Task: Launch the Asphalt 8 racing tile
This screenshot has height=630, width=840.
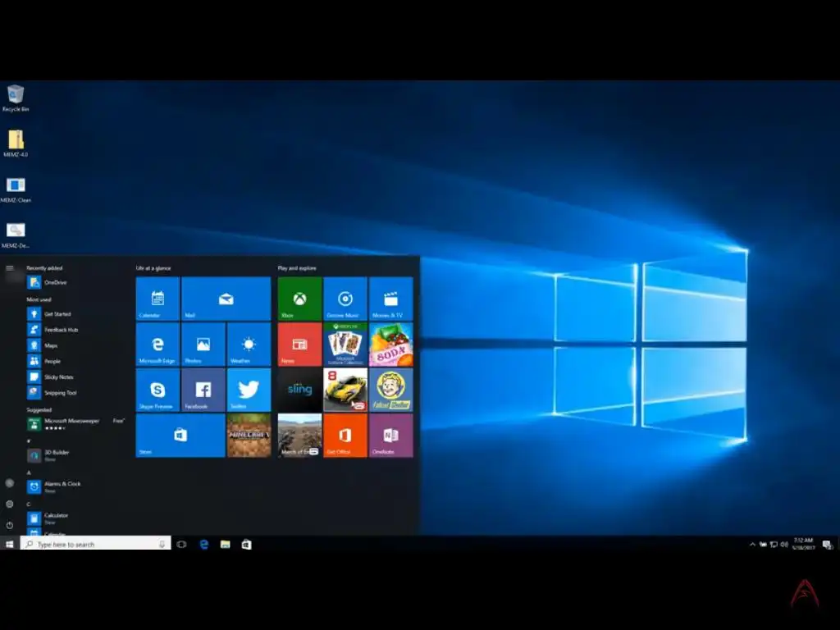Action: pyautogui.click(x=345, y=390)
